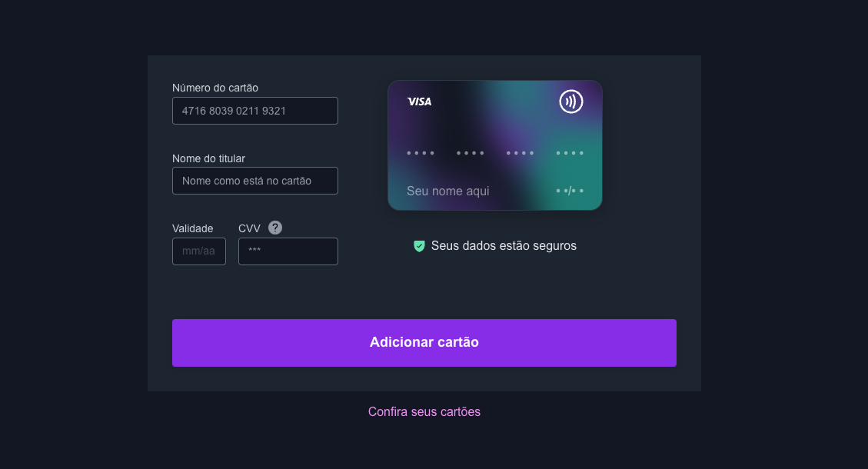Click the green shield security icon
The height and width of the screenshot is (469, 868).
point(419,246)
